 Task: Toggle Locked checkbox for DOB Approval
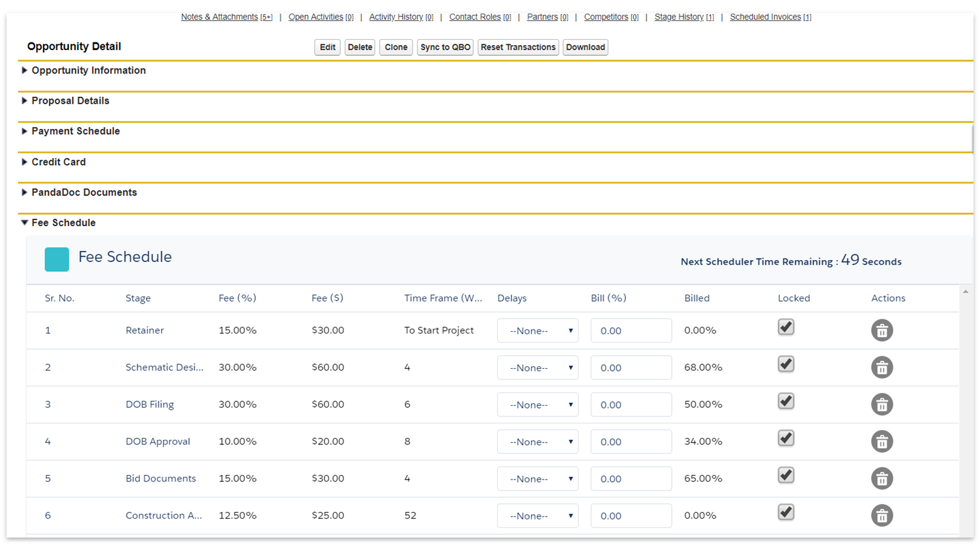(786, 438)
